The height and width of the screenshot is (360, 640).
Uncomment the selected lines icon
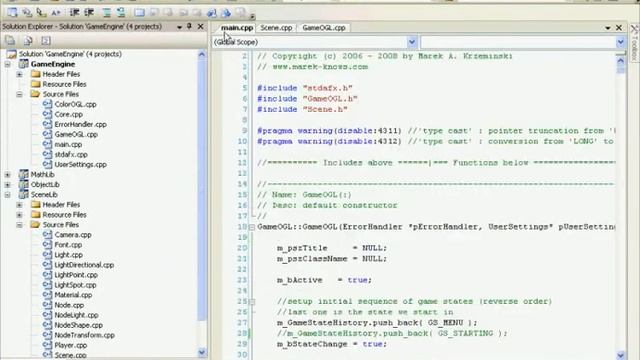point(121,13)
